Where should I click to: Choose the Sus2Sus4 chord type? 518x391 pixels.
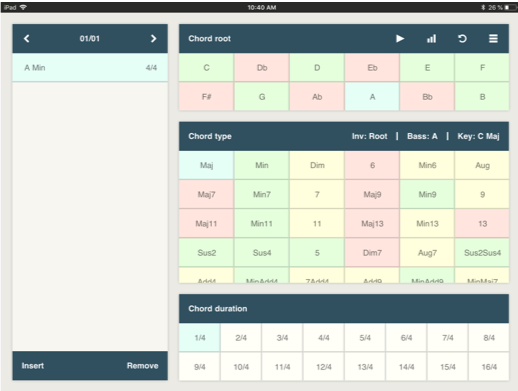tap(482, 253)
